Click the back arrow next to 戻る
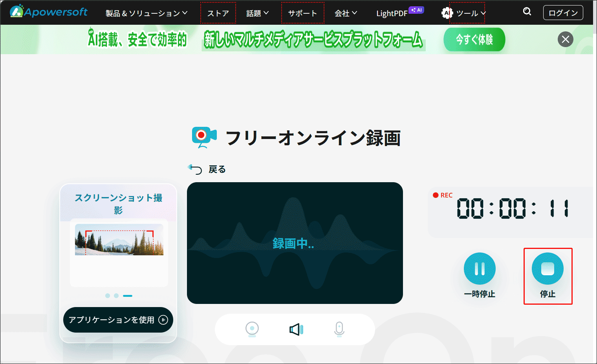The image size is (597, 364). point(195,169)
